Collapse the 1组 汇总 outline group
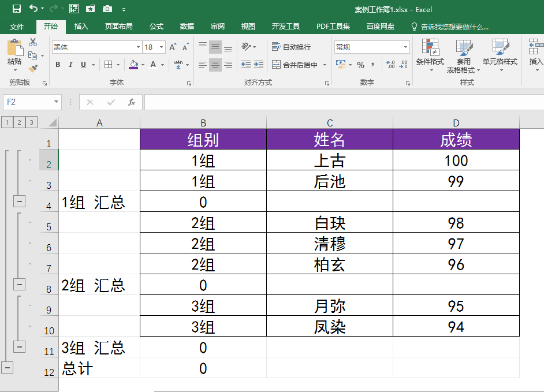 (20, 201)
